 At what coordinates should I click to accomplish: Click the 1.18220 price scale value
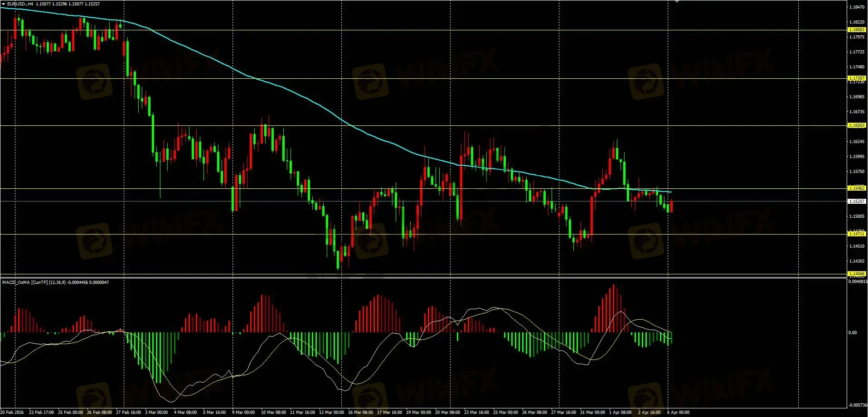tap(857, 22)
